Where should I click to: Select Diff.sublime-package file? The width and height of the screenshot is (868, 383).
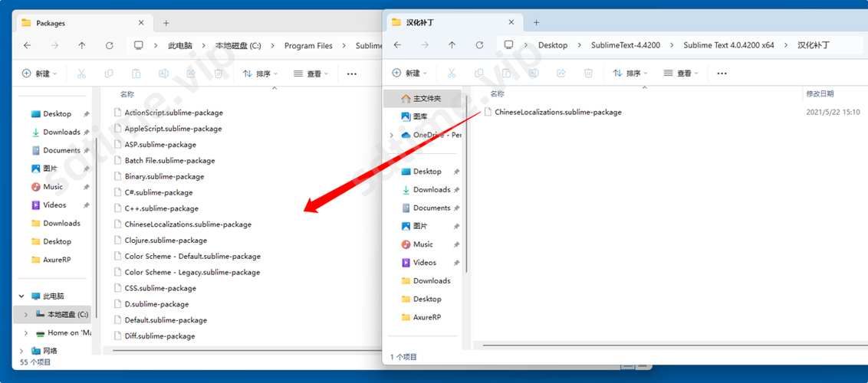coord(160,336)
